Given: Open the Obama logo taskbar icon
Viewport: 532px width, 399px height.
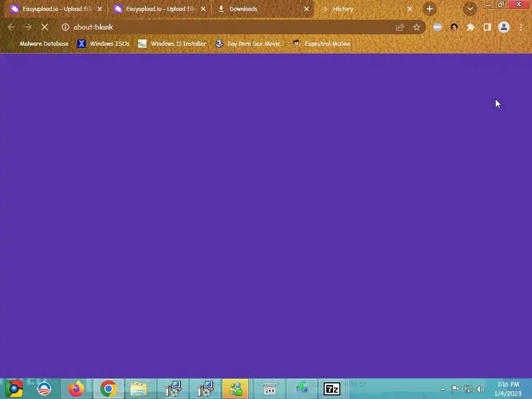Looking at the screenshot, I should pos(44,389).
